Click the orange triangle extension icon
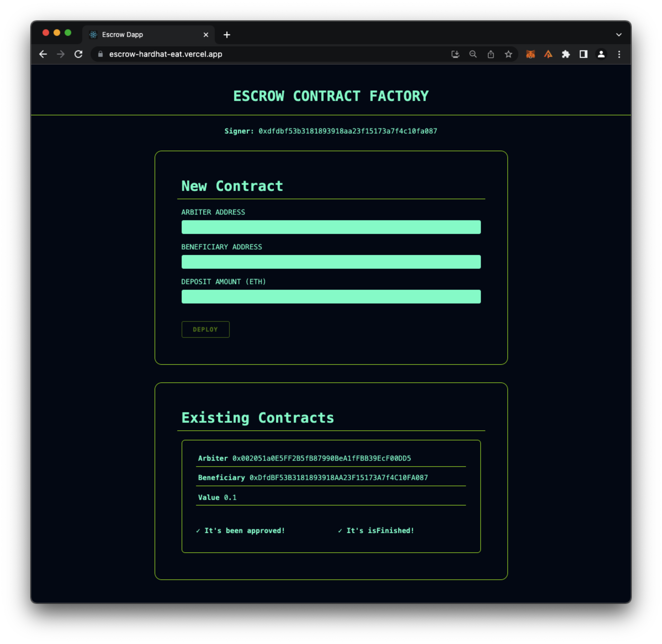The height and width of the screenshot is (644, 662). [548, 54]
